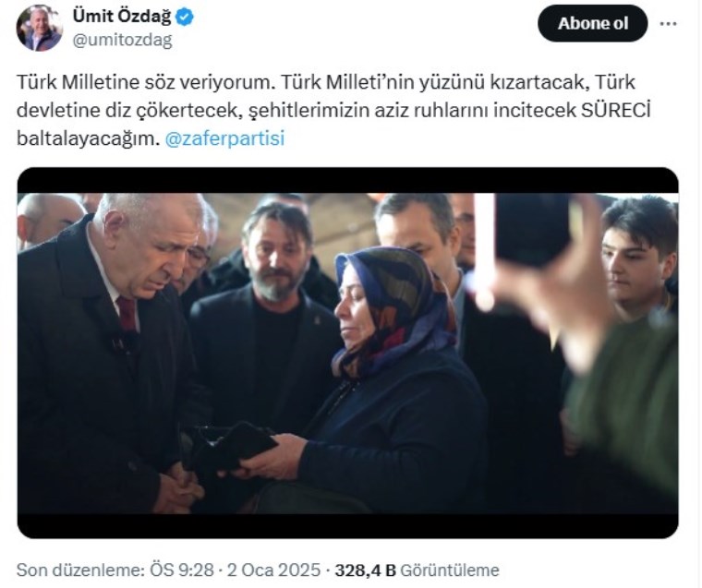View edit history via Son düzenleme
This screenshot has height=588, width=702.
click(x=80, y=570)
